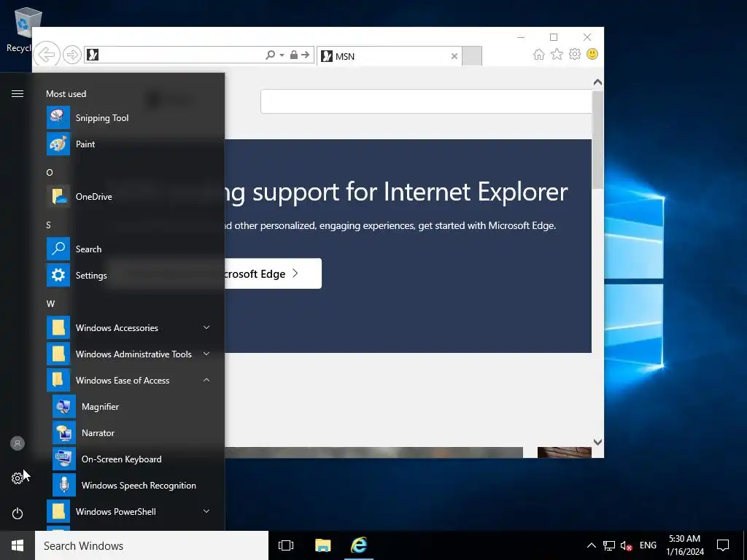Click the Search Windows box
This screenshot has height=560, width=747.
coord(152,545)
